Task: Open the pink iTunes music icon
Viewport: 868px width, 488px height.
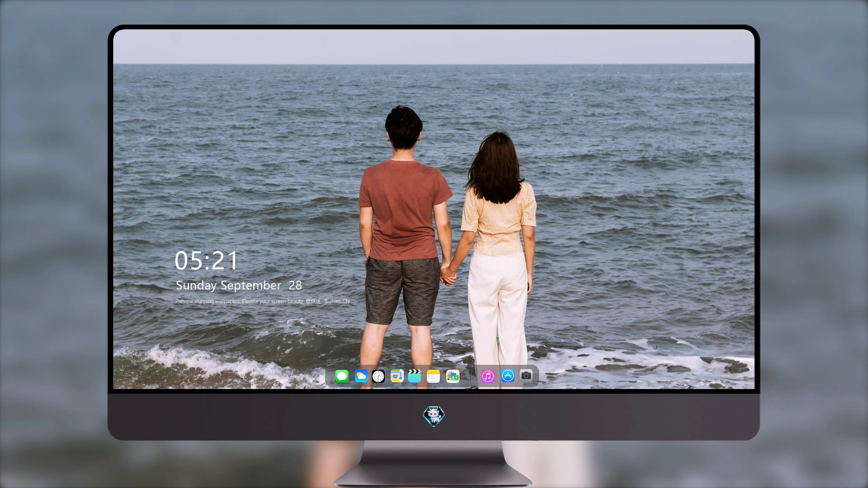Action: pyautogui.click(x=488, y=376)
